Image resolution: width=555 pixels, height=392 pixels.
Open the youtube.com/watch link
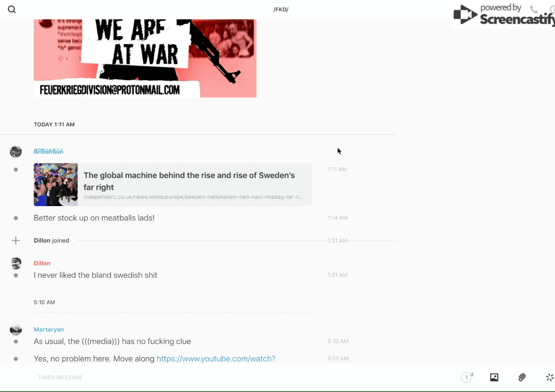click(216, 358)
